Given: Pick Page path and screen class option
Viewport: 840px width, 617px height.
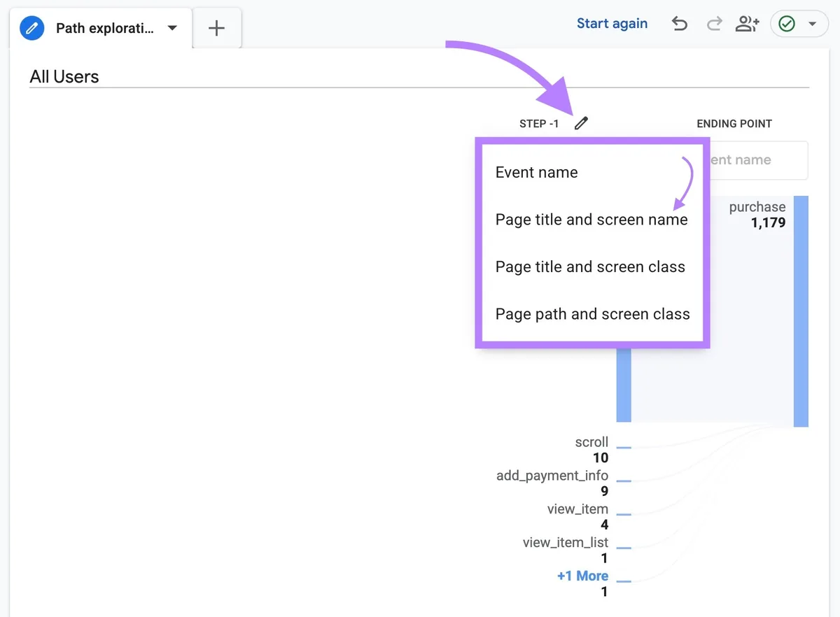Looking at the screenshot, I should [x=593, y=314].
